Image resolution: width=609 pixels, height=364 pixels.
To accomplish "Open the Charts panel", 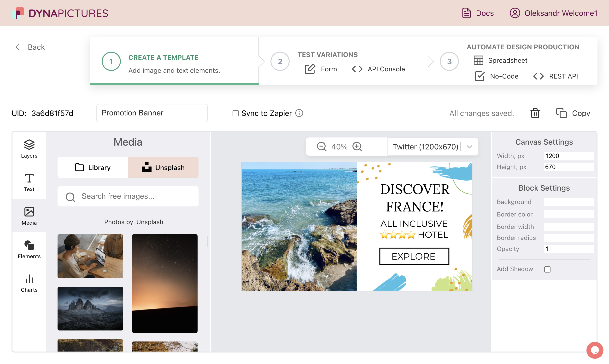I will click(x=29, y=283).
